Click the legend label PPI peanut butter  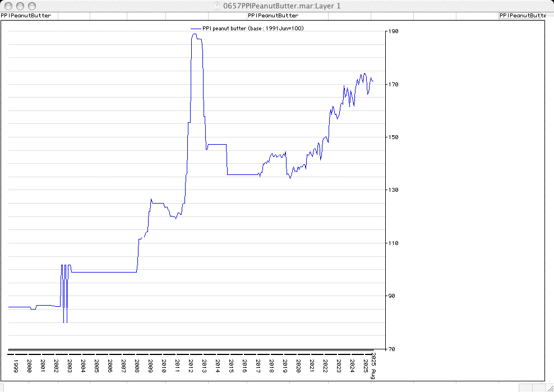(x=253, y=28)
